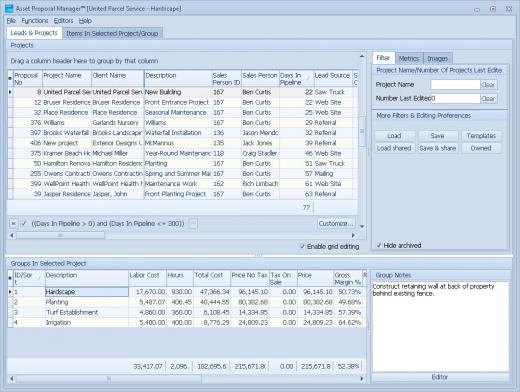Click the Asset Proposal Manager app icon

[9, 8]
